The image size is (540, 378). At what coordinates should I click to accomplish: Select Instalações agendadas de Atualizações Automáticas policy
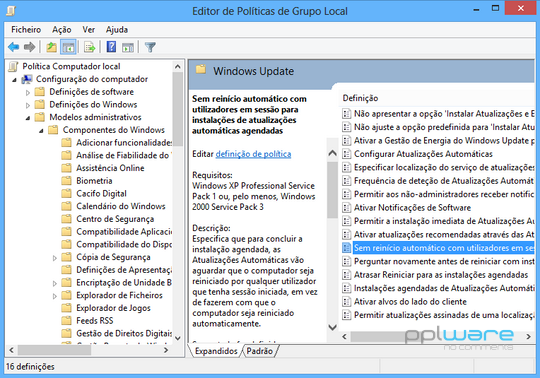click(x=444, y=288)
